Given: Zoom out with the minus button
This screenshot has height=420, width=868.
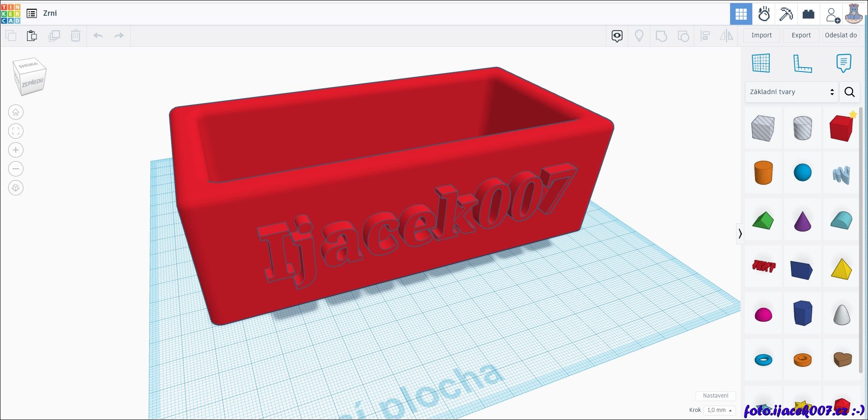Looking at the screenshot, I should [x=16, y=169].
